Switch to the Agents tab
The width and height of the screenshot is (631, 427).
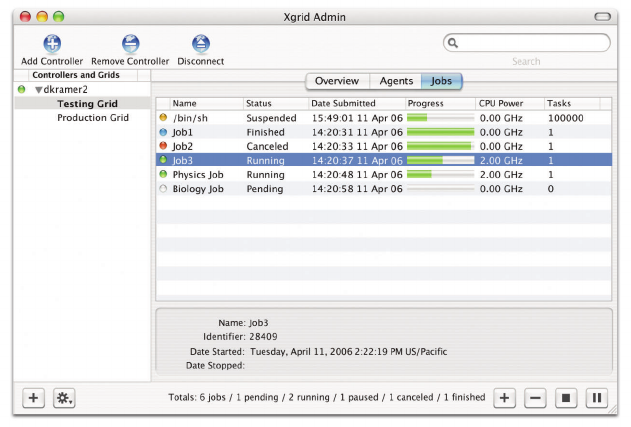coord(395,81)
